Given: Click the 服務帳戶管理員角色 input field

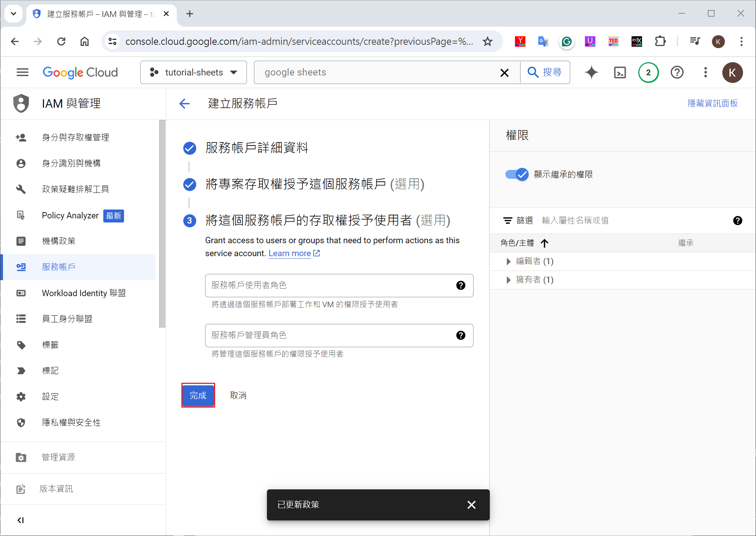Looking at the screenshot, I should click(x=330, y=335).
